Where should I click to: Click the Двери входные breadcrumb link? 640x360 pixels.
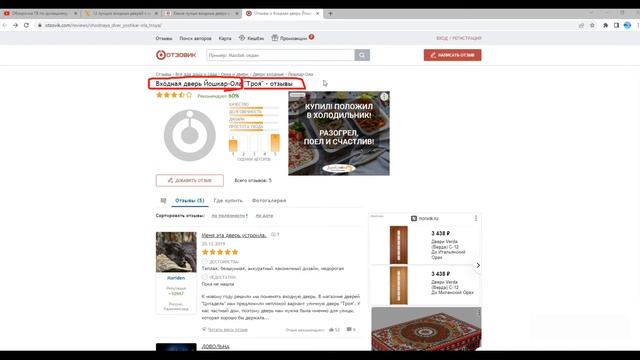tap(268, 74)
